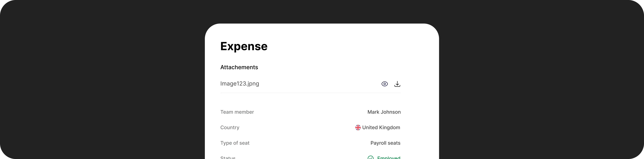The image size is (644, 159).
Task: Click the Status field label
Action: pos(228,158)
